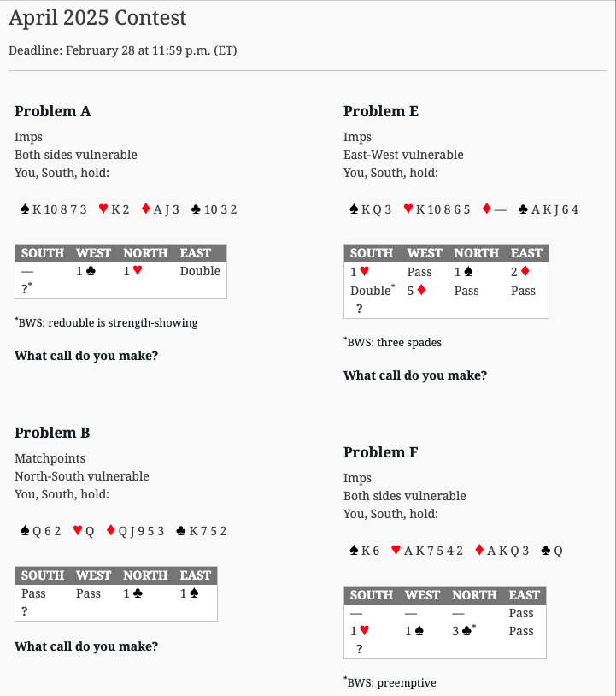Select the Problem B heading

52,433
